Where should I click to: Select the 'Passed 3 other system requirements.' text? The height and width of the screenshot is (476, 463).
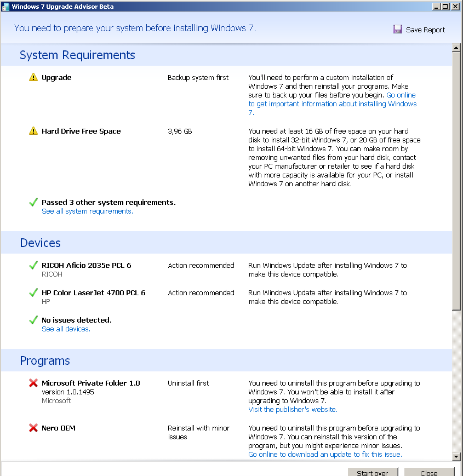click(x=108, y=203)
